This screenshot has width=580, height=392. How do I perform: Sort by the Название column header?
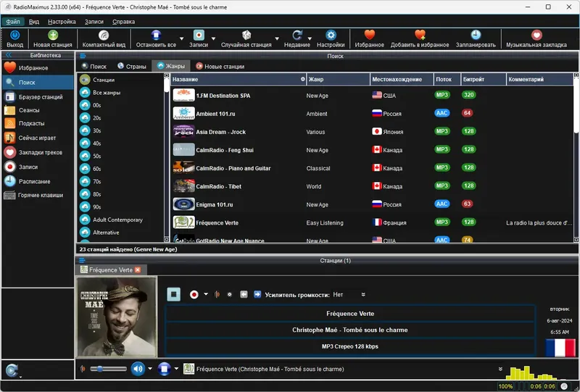(x=239, y=79)
